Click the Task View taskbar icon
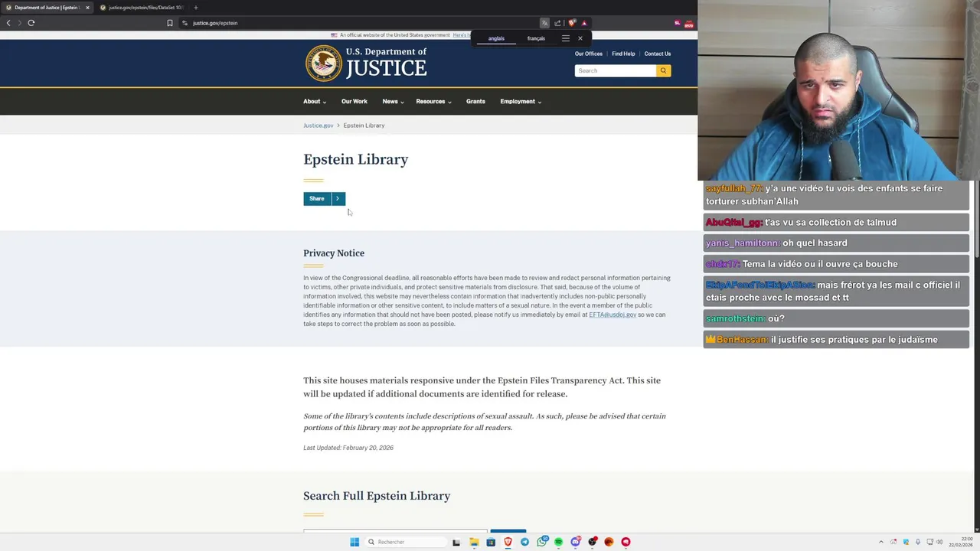This screenshot has width=980, height=551. (456, 542)
